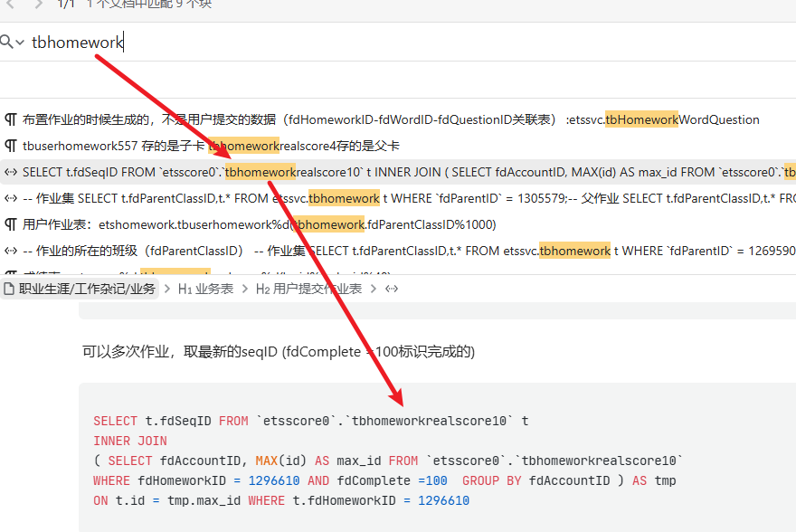Jump to H1 业务表 breadcrumb
796x532 pixels.
(205, 289)
